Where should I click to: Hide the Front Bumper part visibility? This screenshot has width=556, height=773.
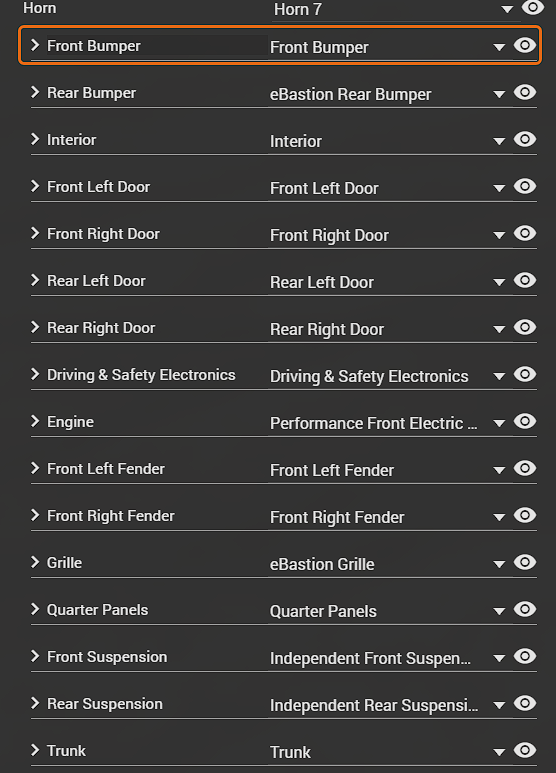coord(524,45)
